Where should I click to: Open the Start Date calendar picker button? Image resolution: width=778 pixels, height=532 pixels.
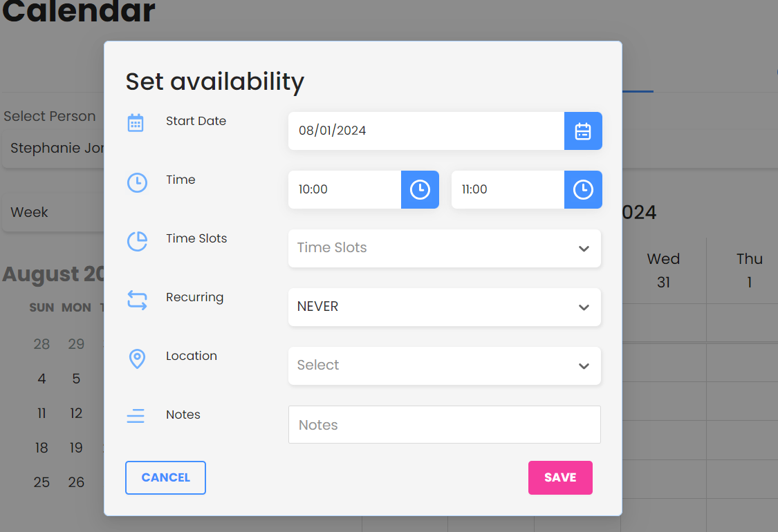583,131
